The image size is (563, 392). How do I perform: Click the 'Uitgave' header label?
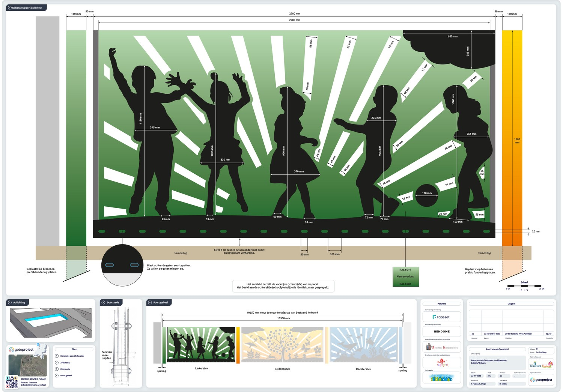pyautogui.click(x=511, y=304)
